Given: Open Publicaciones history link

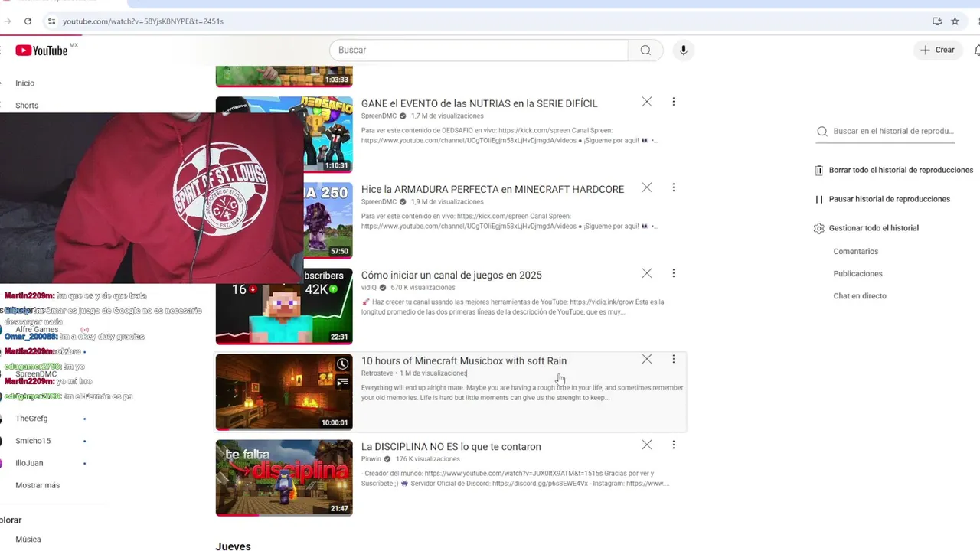Looking at the screenshot, I should click(858, 274).
